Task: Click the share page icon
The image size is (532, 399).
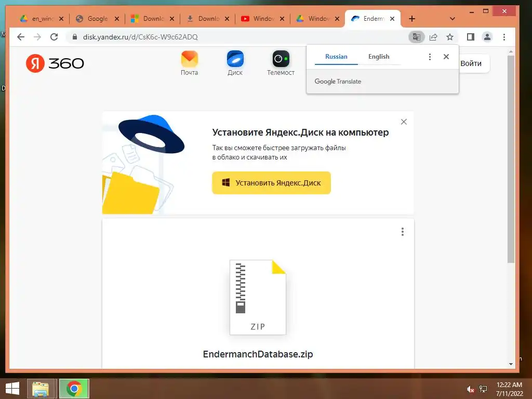Action: (x=433, y=37)
